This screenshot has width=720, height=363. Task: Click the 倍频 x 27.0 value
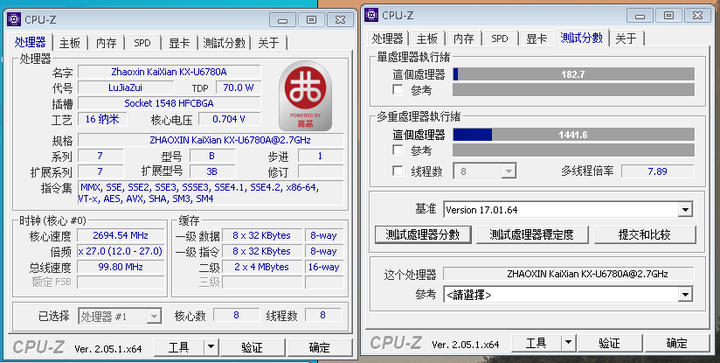click(120, 251)
